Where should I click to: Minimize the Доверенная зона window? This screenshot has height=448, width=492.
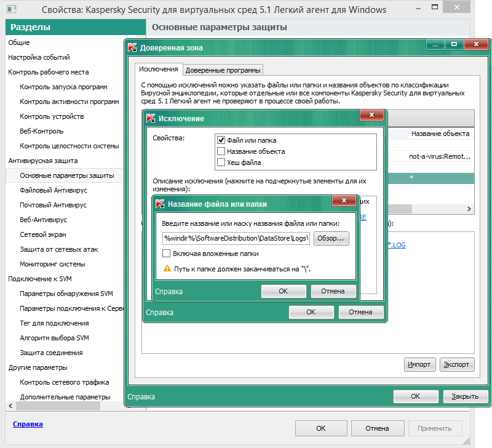pyautogui.click(x=435, y=44)
